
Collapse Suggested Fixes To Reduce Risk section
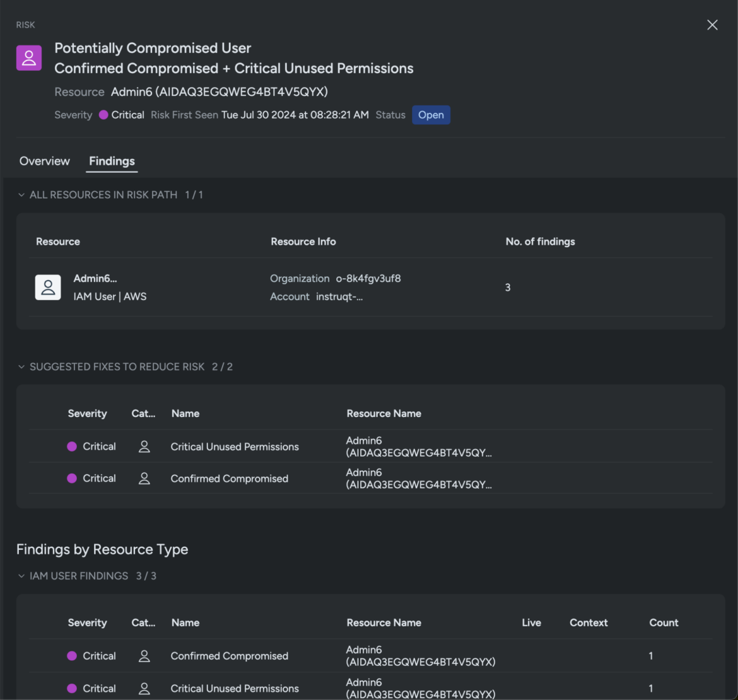pos(21,367)
